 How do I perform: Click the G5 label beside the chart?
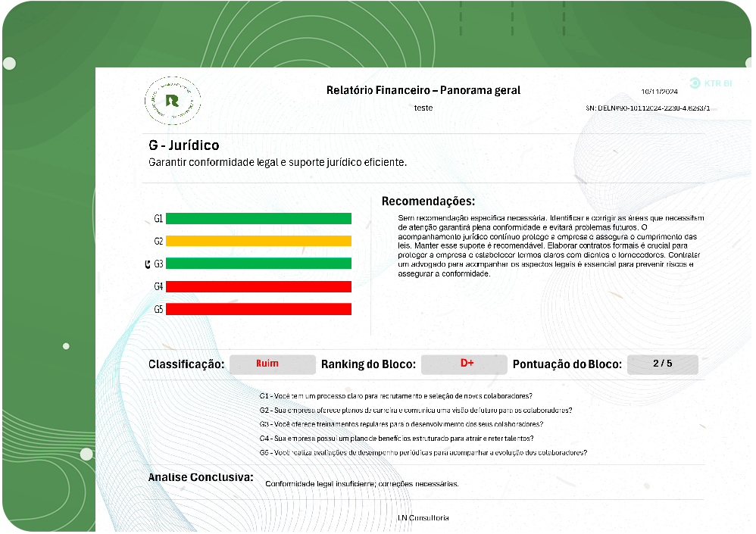[x=158, y=309]
